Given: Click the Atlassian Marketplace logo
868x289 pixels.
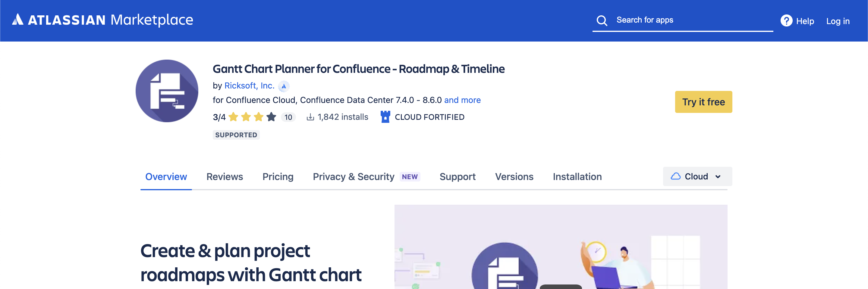Looking at the screenshot, I should click(x=102, y=20).
